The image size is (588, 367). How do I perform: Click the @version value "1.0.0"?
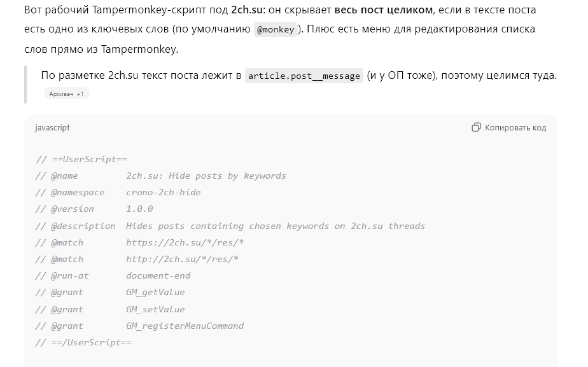tap(139, 209)
